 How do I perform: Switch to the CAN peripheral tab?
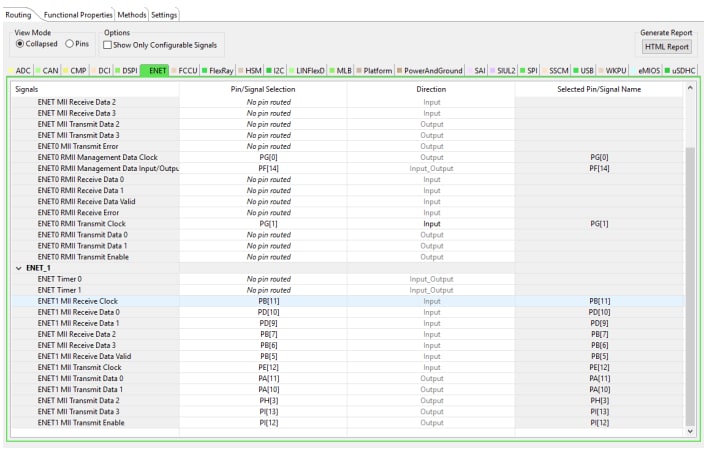51,71
